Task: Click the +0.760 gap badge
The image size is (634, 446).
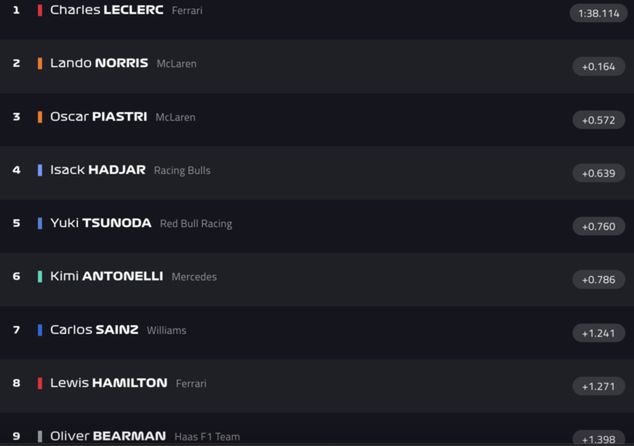Action: [599, 226]
